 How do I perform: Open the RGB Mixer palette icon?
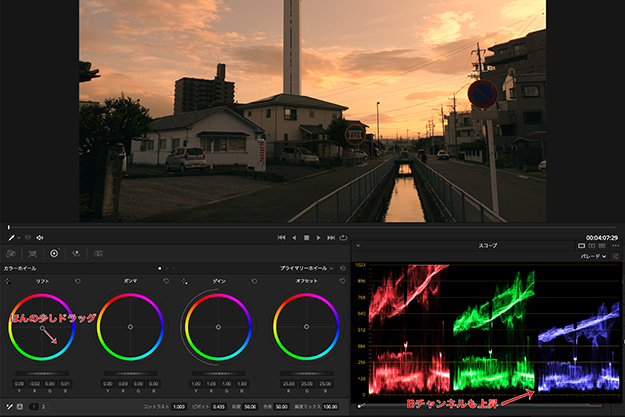76,254
